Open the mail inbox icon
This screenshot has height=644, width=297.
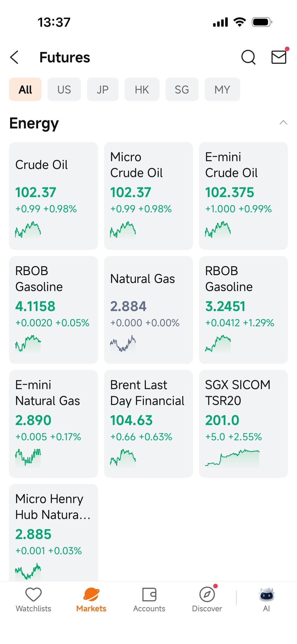tap(279, 57)
